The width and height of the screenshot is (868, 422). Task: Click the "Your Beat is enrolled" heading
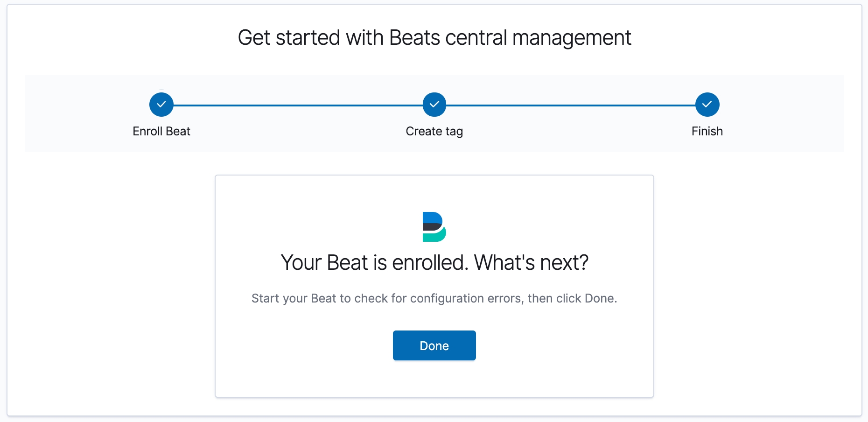pos(374,263)
